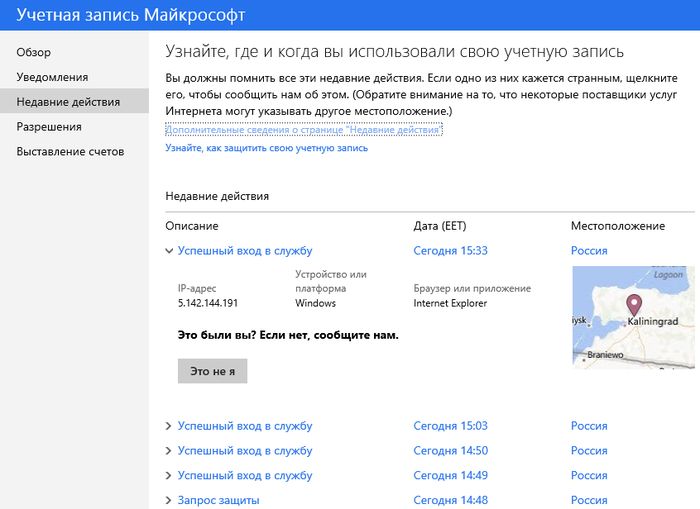The width and height of the screenshot is (700, 509).
Task: Click the 'Сегодня 14:48' date link
Action: 450,500
